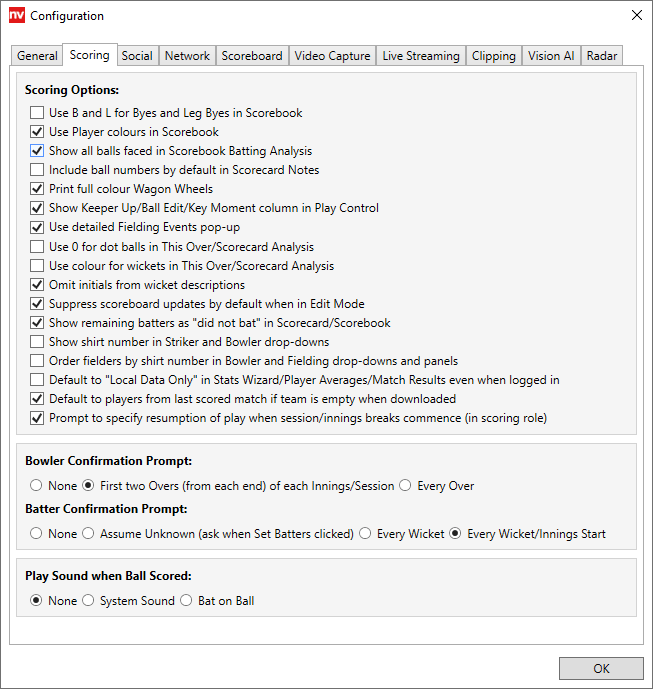Choose None for Bowler Confirmation Prompt
Viewport: 653px width, 689px height.
(x=37, y=486)
